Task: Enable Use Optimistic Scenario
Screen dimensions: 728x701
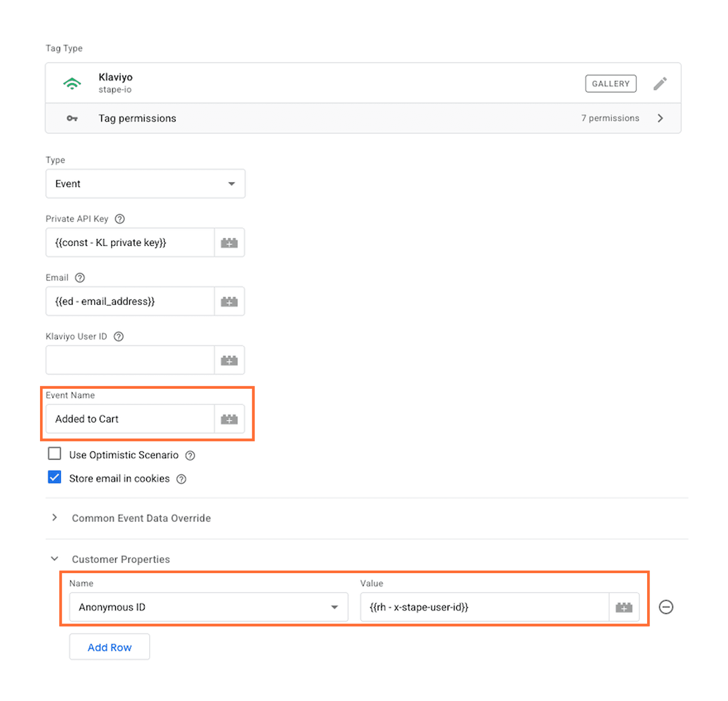Action: (x=54, y=454)
